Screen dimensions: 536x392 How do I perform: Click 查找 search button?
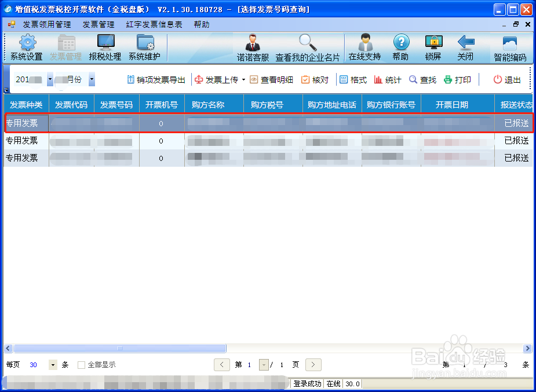tap(423, 80)
